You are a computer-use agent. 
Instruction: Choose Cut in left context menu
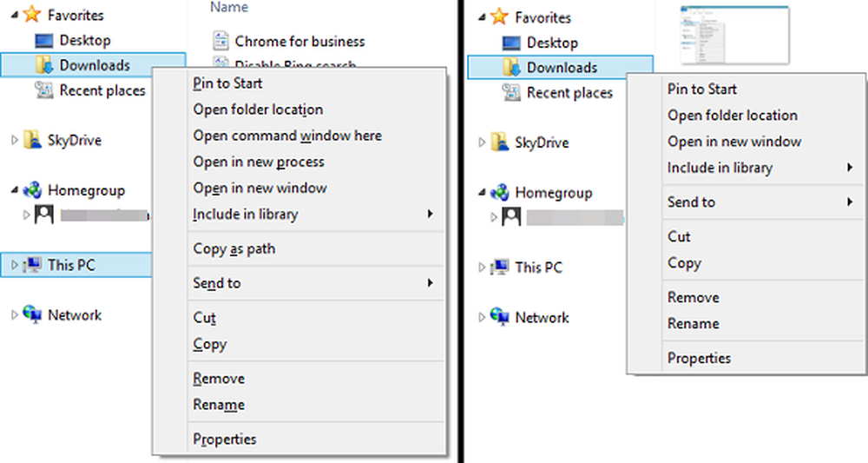tap(299, 317)
